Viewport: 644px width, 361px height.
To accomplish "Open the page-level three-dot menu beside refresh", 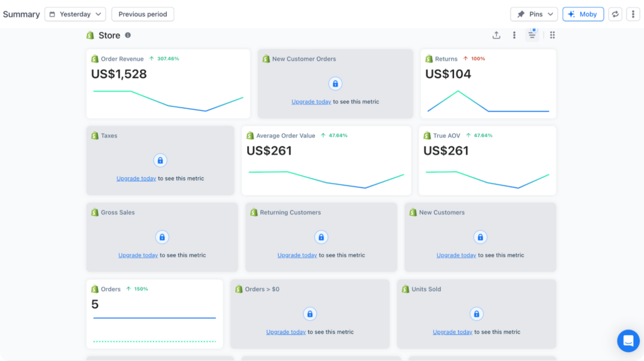I will (x=633, y=14).
